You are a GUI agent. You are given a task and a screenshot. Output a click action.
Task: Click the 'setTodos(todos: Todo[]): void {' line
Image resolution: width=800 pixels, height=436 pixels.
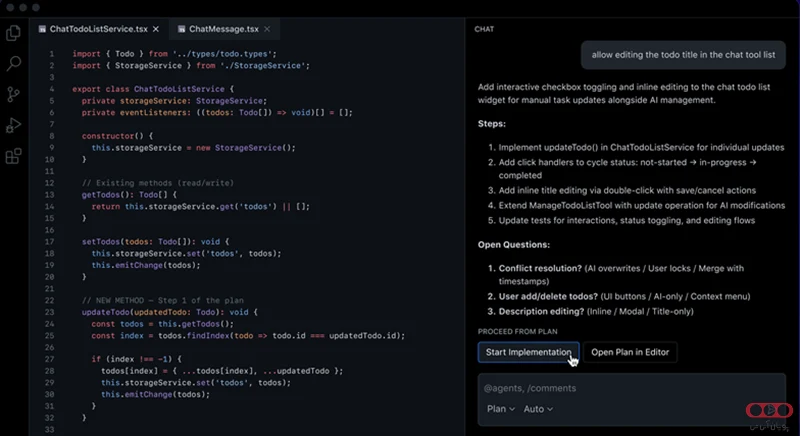(x=156, y=241)
